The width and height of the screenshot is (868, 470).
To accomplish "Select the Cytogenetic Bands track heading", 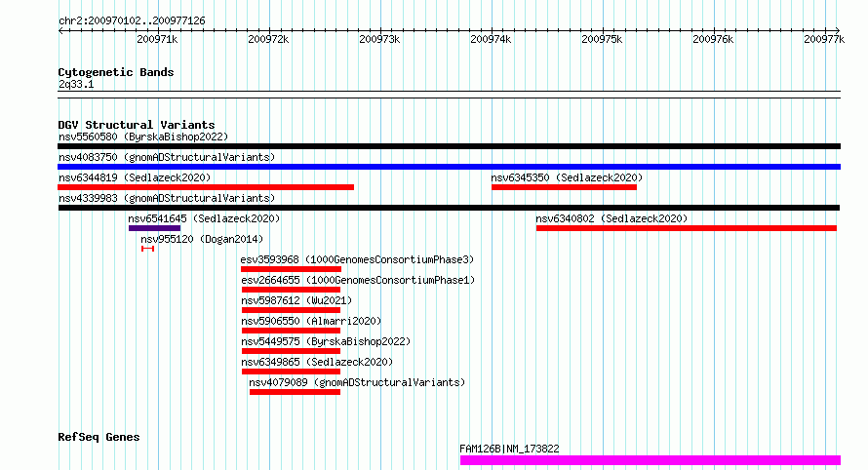I will [x=116, y=72].
